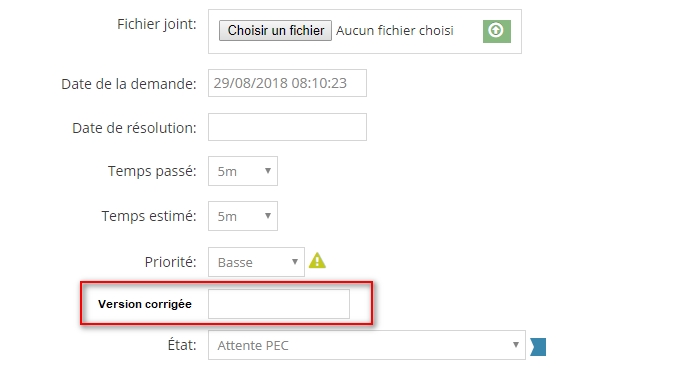Open the Temps passé dropdown
The height and width of the screenshot is (386, 700).
click(243, 171)
